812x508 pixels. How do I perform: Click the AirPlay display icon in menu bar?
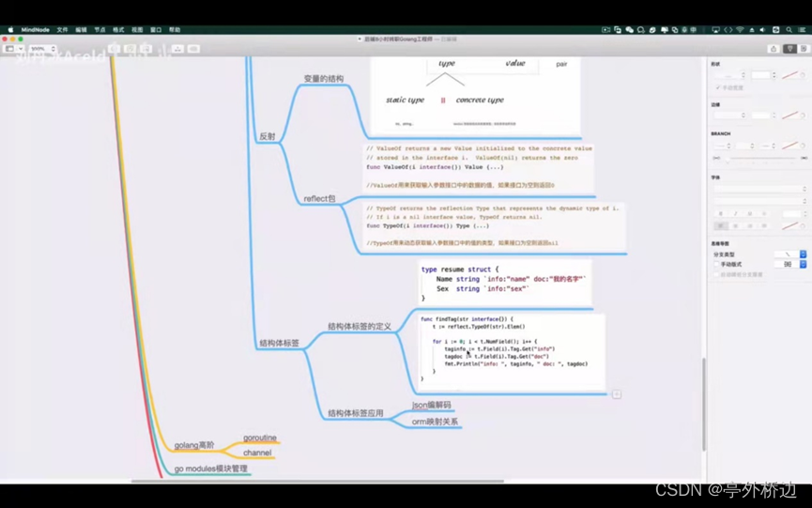[715, 30]
